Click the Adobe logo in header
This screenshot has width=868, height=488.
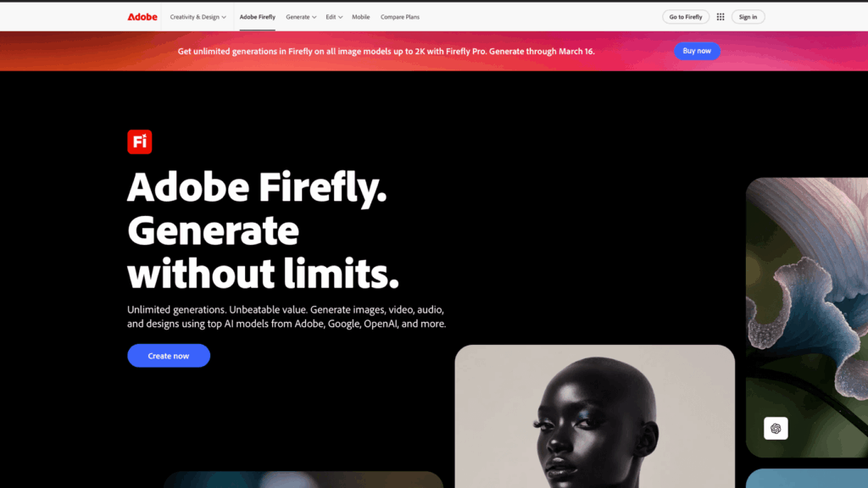point(142,17)
